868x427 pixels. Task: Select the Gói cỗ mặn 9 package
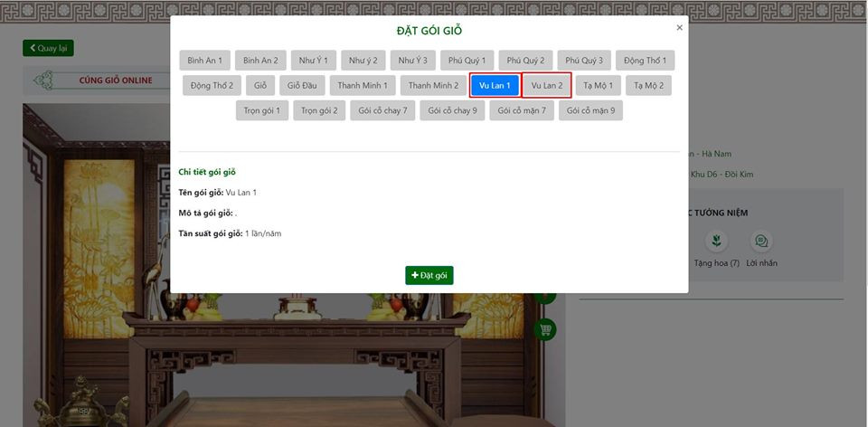point(590,110)
